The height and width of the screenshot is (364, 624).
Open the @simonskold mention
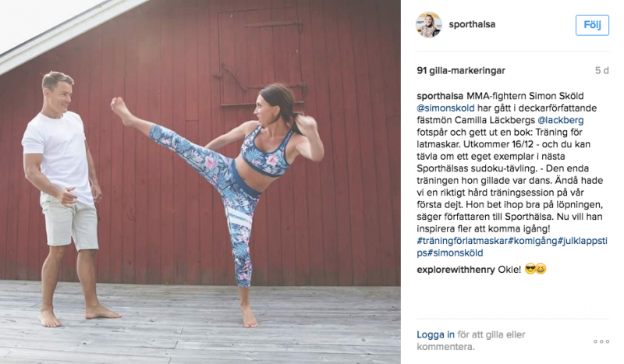point(445,108)
